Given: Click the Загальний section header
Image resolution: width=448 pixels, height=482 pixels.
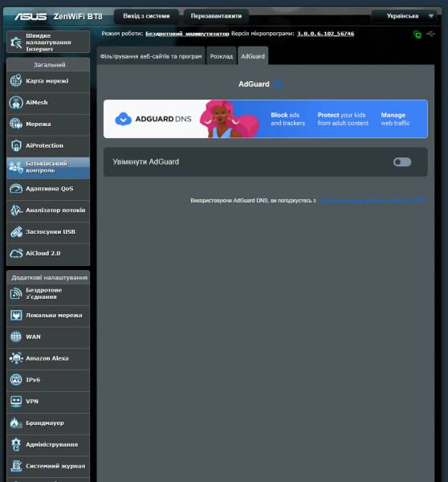Looking at the screenshot, I should click(x=48, y=64).
